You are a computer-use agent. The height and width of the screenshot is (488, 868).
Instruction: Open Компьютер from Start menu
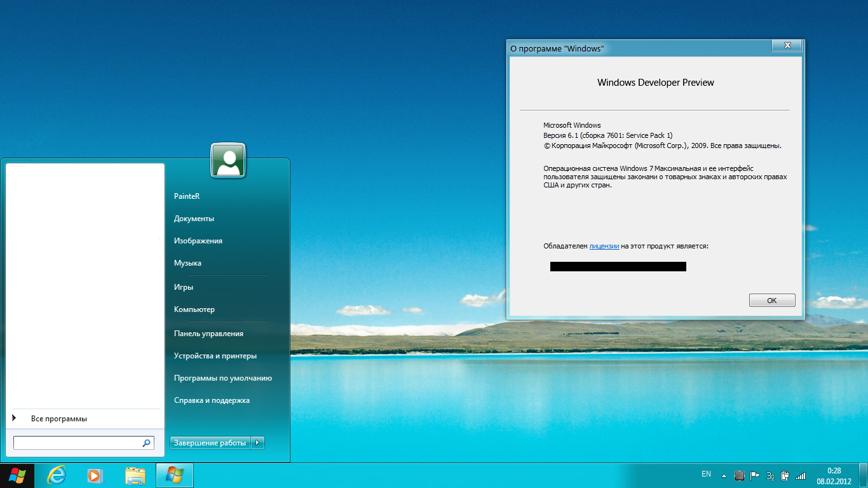pos(194,309)
